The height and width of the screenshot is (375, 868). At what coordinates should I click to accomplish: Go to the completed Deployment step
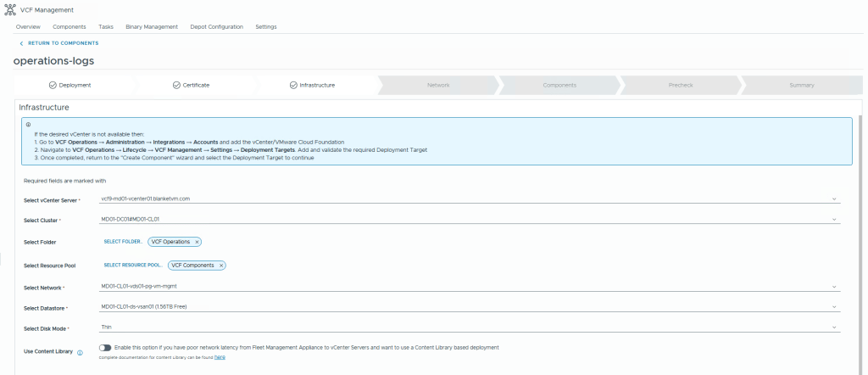[70, 85]
